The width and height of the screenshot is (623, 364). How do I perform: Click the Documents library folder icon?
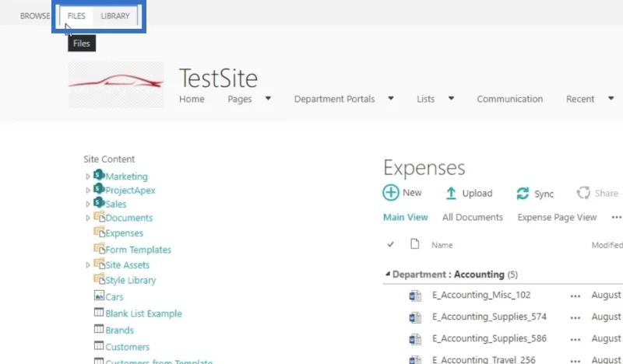click(x=100, y=217)
